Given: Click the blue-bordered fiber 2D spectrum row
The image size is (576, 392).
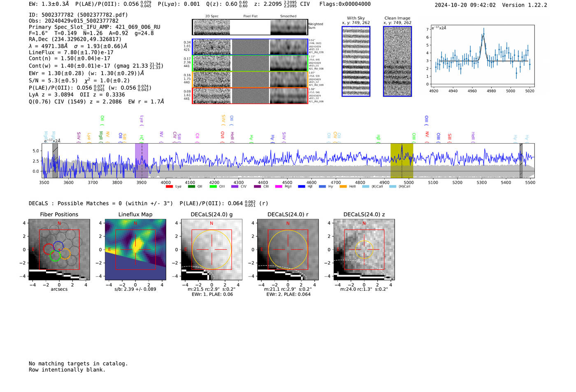Looking at the screenshot, I should coord(250,47).
